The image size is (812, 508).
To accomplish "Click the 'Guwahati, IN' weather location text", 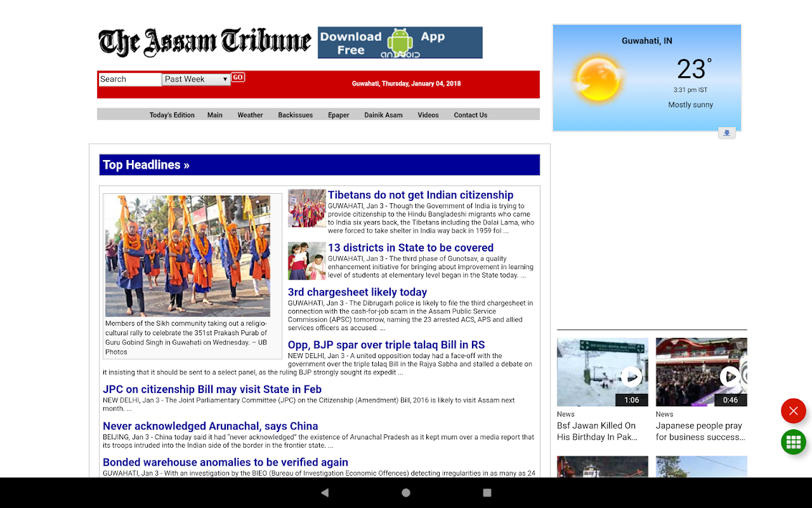I will click(x=647, y=41).
